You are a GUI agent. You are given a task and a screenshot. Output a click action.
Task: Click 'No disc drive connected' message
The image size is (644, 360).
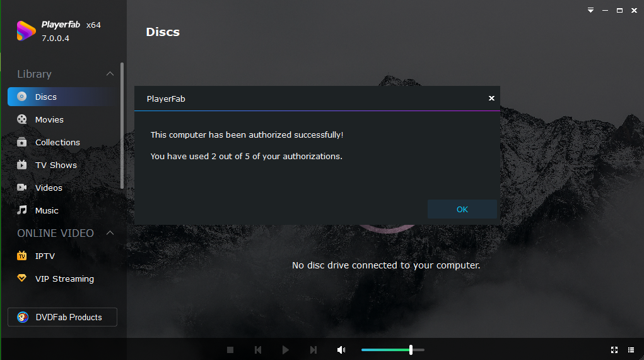386,265
